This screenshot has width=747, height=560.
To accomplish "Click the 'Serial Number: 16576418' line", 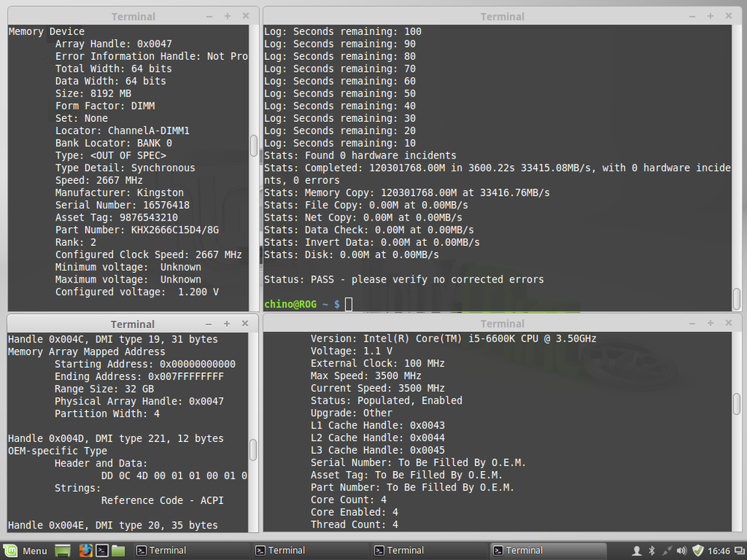I will [x=123, y=206].
